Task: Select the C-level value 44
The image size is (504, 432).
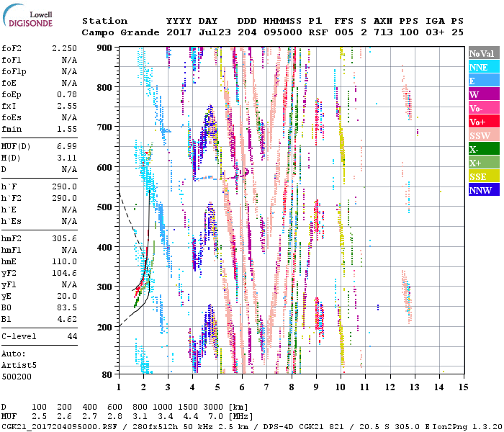Action: click(72, 336)
